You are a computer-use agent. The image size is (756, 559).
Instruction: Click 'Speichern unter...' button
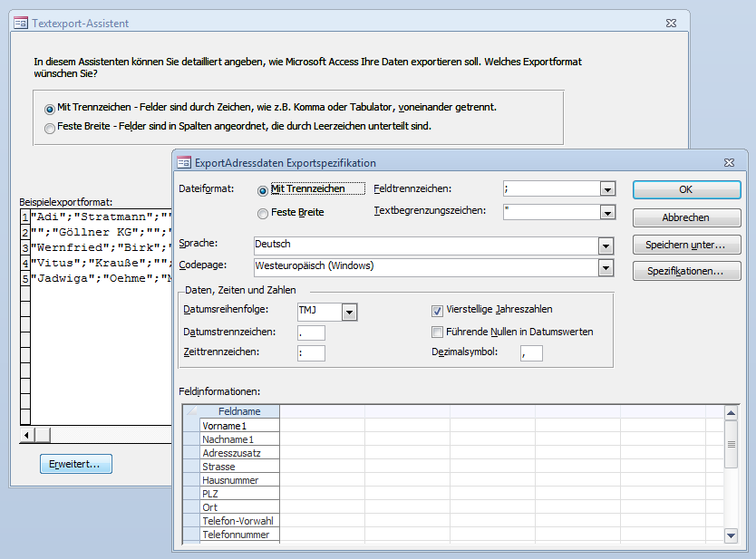click(685, 245)
